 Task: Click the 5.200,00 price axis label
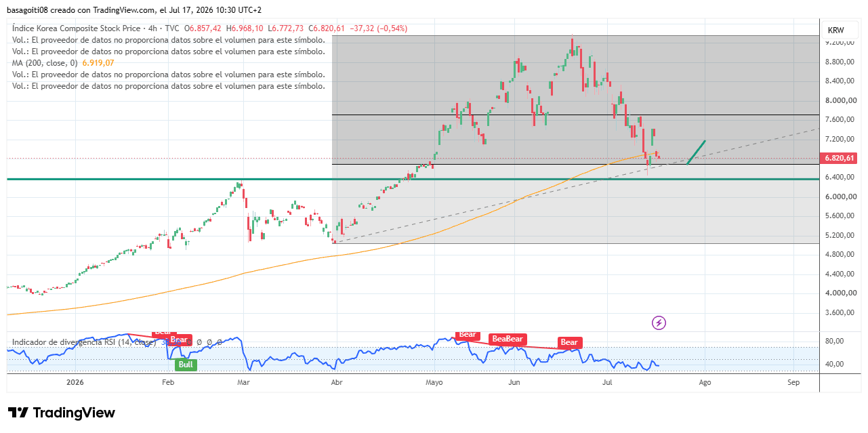840,235
